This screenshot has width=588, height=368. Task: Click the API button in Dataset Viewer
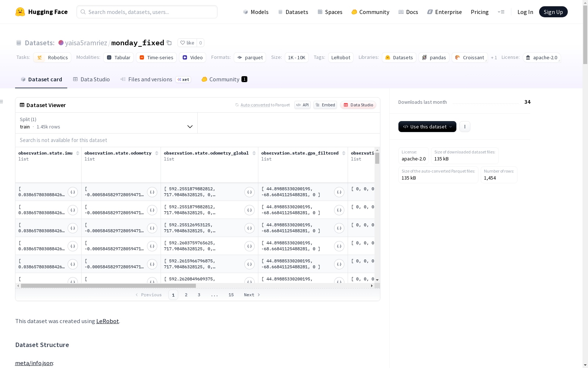coord(302,105)
